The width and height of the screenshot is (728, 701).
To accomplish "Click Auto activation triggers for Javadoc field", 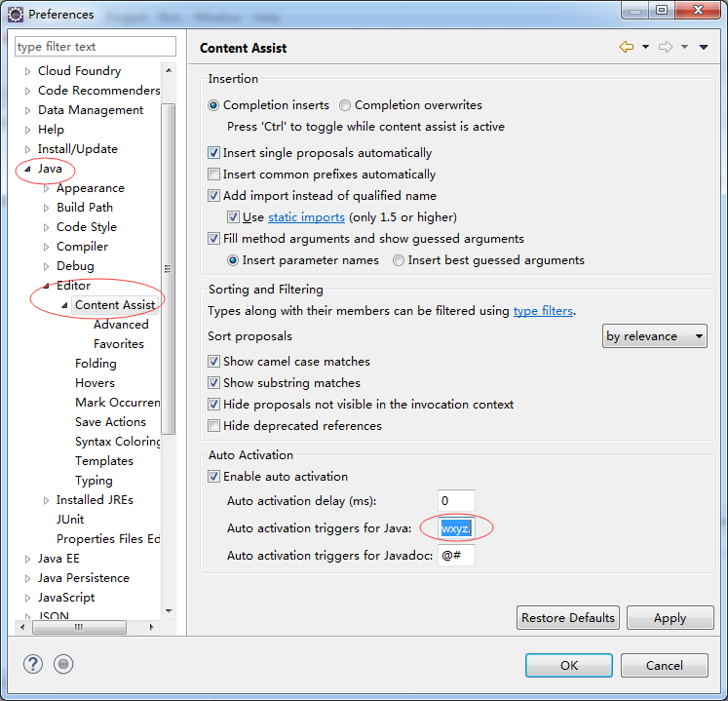I will pyautogui.click(x=456, y=555).
